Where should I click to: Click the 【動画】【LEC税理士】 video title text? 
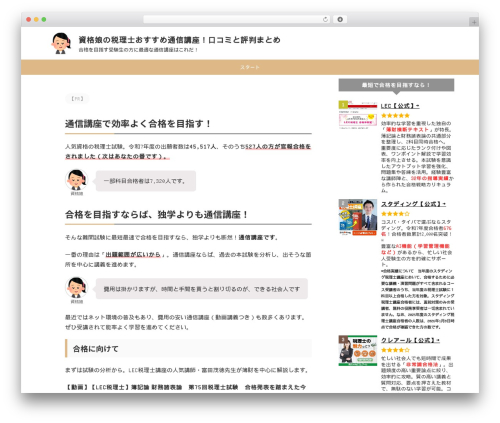pyautogui.click(x=185, y=387)
